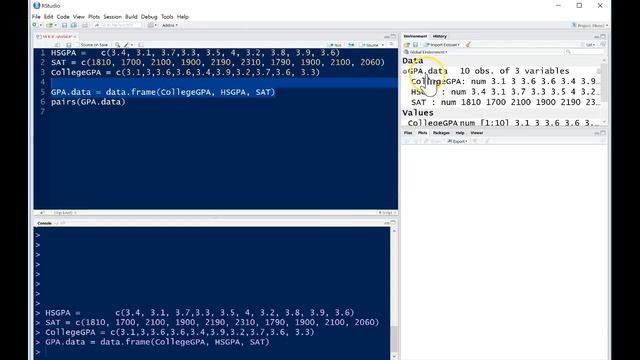Open the Debug menu
The width and height of the screenshot is (640, 360).
click(149, 17)
